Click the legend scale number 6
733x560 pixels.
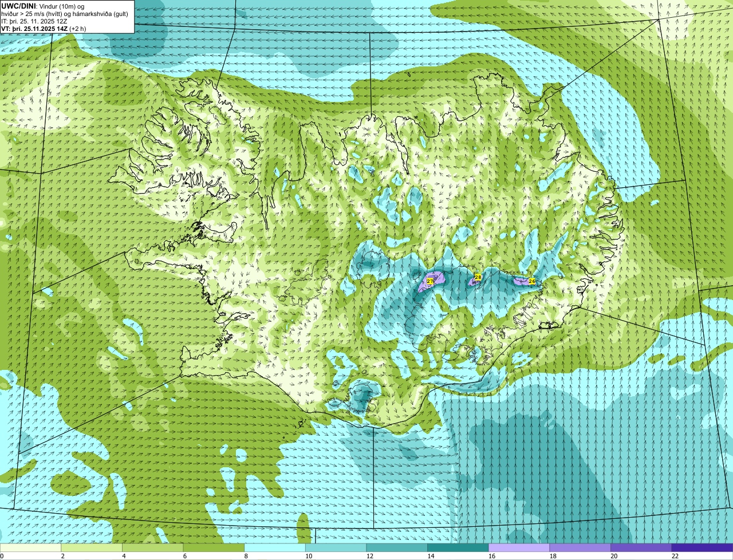(x=184, y=556)
